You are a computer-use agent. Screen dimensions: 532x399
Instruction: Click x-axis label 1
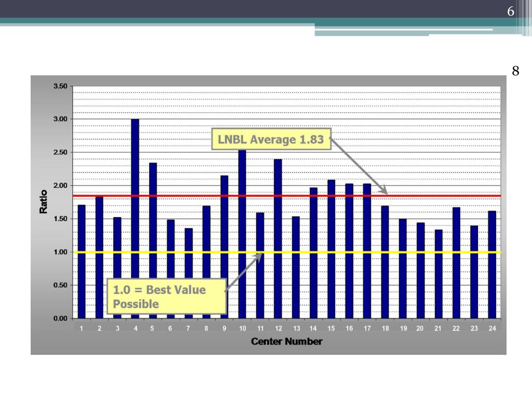coord(82,328)
